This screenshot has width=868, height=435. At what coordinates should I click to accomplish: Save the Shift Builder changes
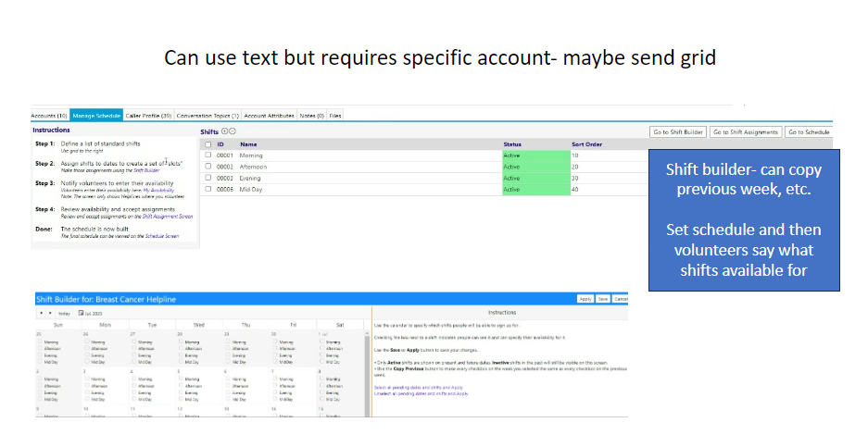tap(603, 299)
